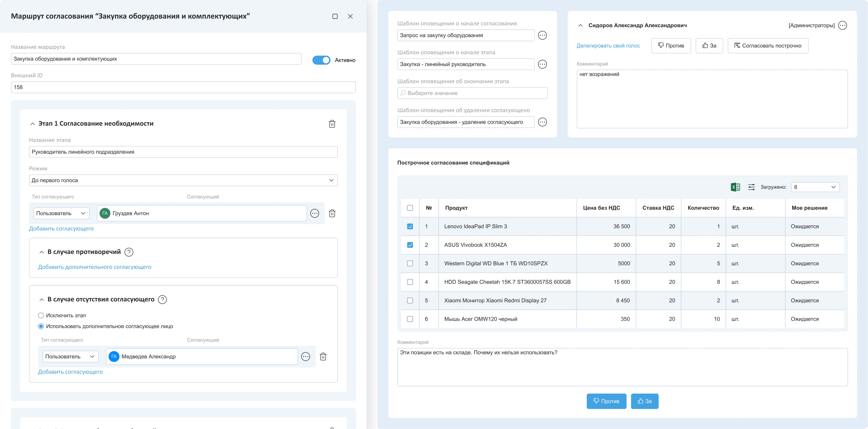Image resolution: width=868 pixels, height=429 pixels.
Task: Click the Внешний ID input field
Action: 183,87
